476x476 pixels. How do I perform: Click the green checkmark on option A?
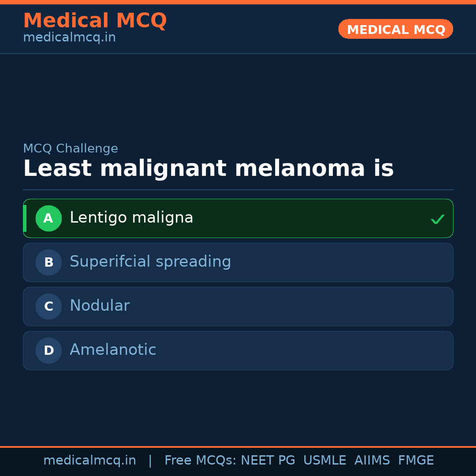(x=437, y=219)
